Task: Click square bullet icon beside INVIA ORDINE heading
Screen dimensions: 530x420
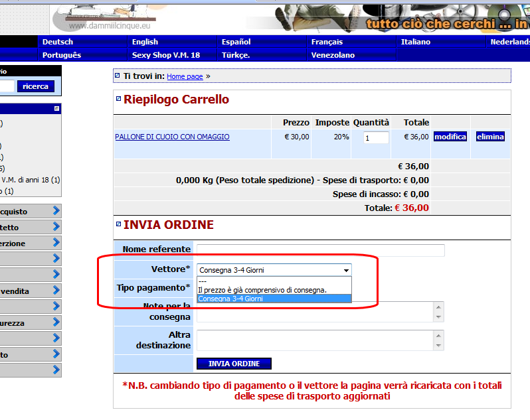Action: tap(118, 224)
